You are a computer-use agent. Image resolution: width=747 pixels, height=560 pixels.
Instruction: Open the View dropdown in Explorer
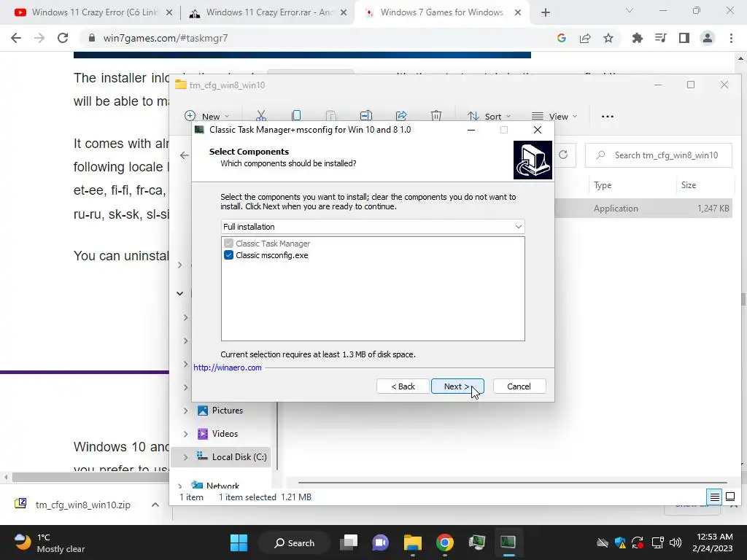click(554, 116)
